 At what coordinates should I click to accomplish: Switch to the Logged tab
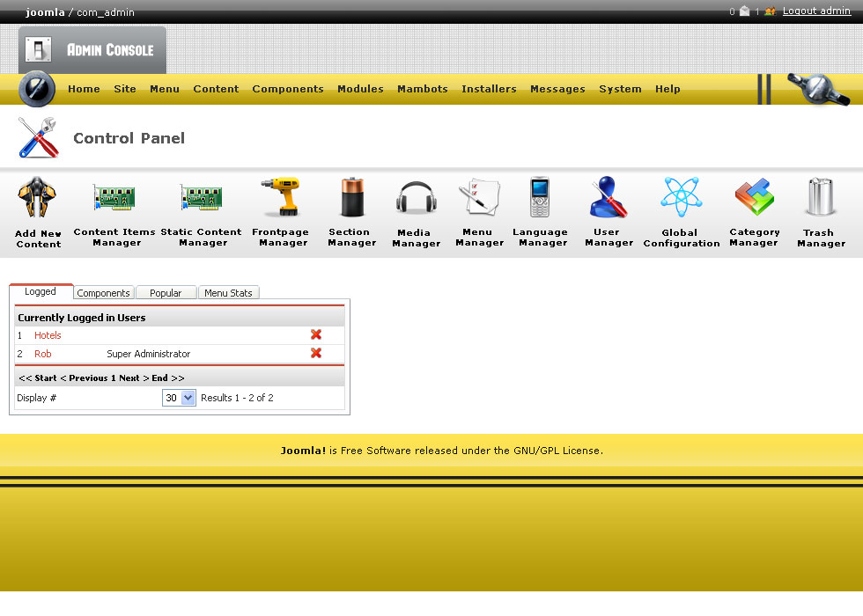point(41,291)
